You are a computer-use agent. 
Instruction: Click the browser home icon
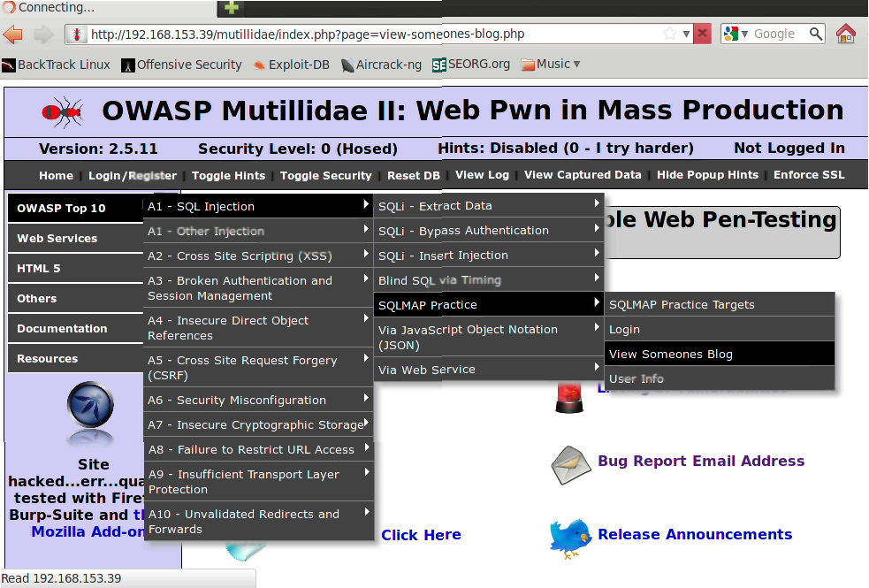(x=846, y=34)
